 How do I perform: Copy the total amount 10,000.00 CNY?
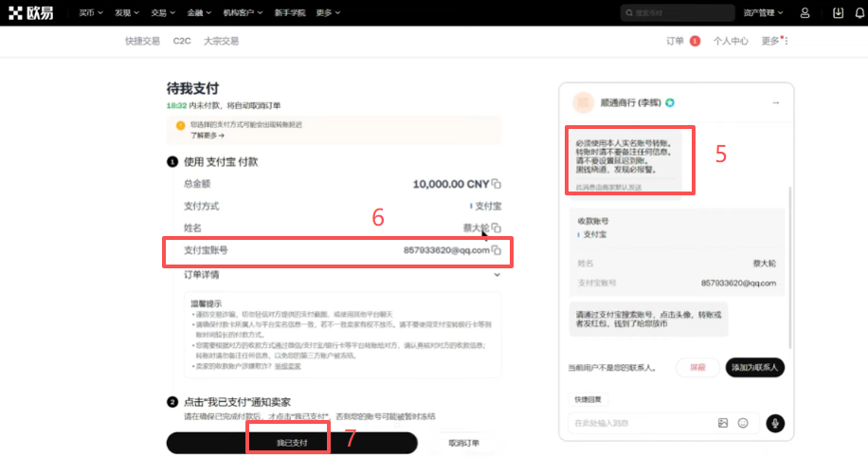[497, 184]
